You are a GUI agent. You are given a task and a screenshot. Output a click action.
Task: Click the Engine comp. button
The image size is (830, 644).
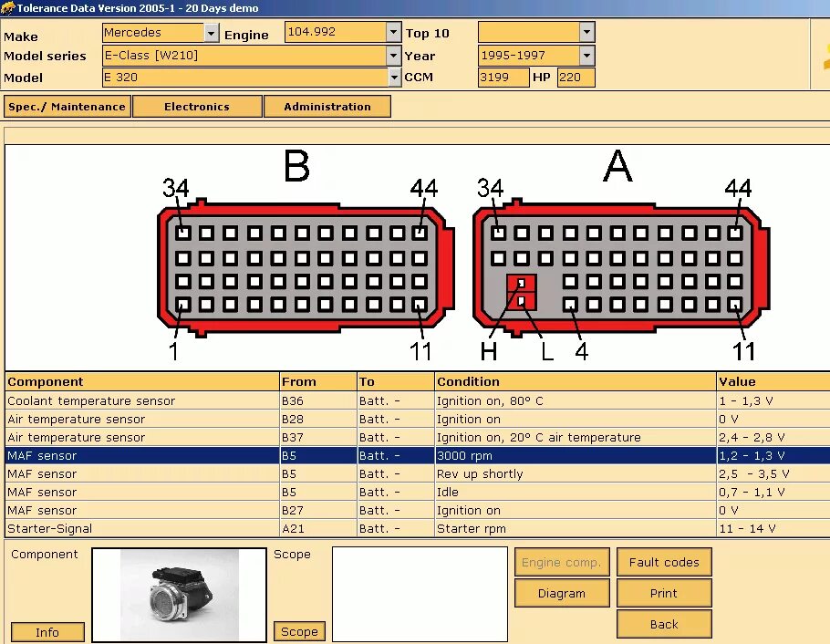[x=562, y=563]
